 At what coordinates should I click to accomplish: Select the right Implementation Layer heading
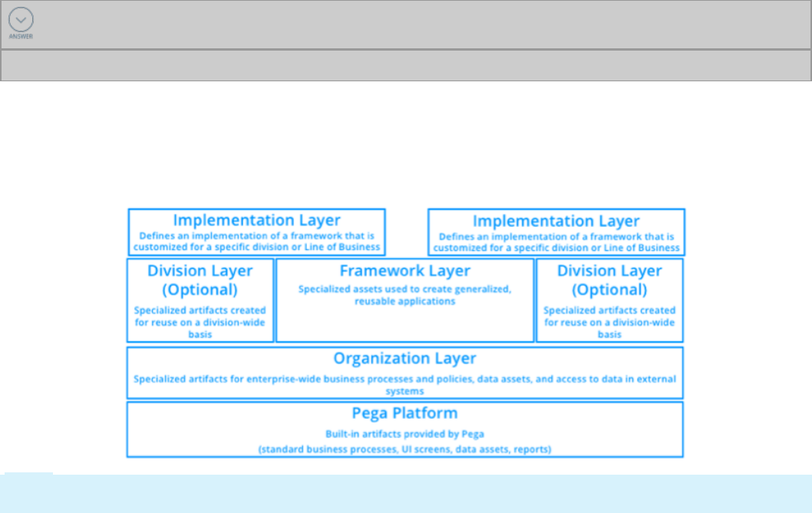556,221
